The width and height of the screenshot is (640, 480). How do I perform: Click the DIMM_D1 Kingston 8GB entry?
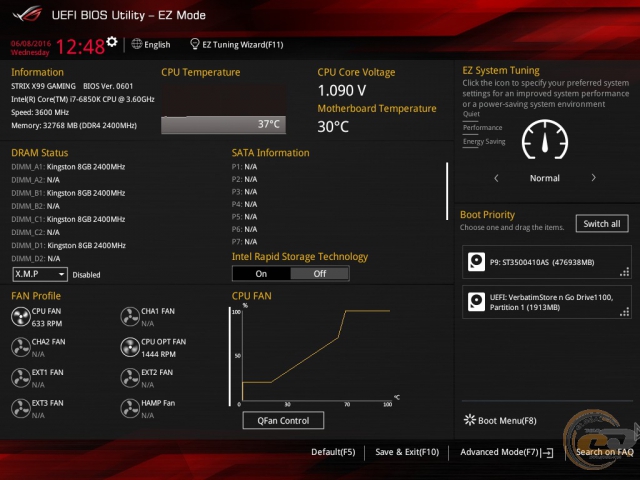69,245
